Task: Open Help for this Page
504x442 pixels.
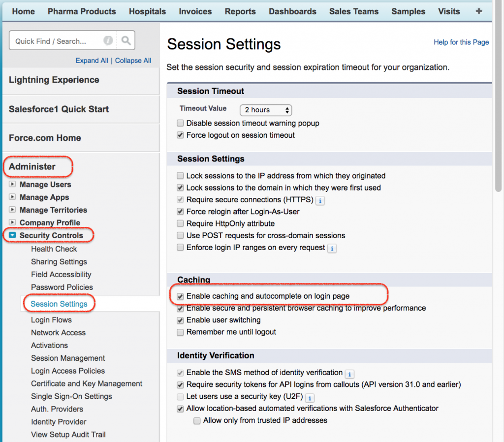Action: point(461,42)
